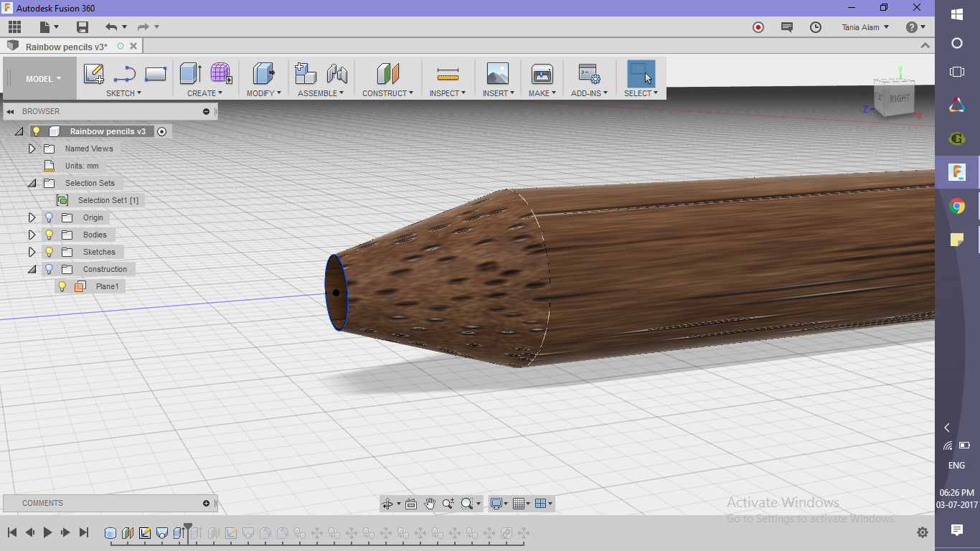Expand the Named Views folder
Screen dimensions: 980x551
point(32,149)
